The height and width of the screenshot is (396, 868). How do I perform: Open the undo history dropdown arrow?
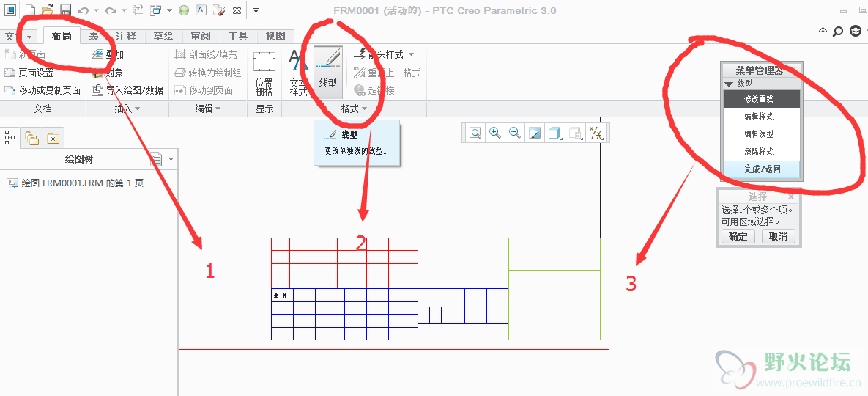point(96,10)
